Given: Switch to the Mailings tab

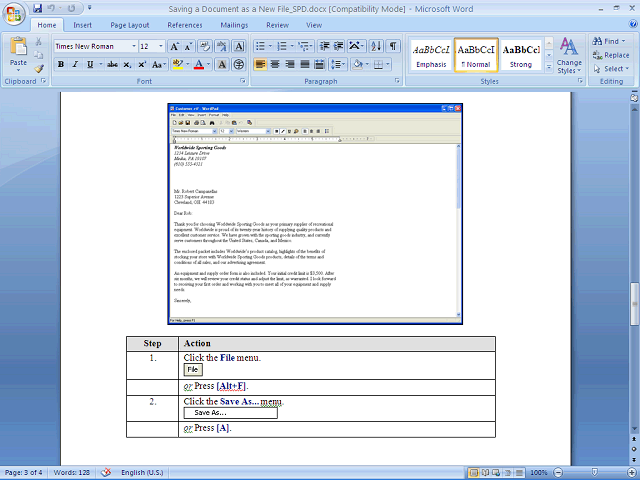Looking at the screenshot, I should point(234,25).
